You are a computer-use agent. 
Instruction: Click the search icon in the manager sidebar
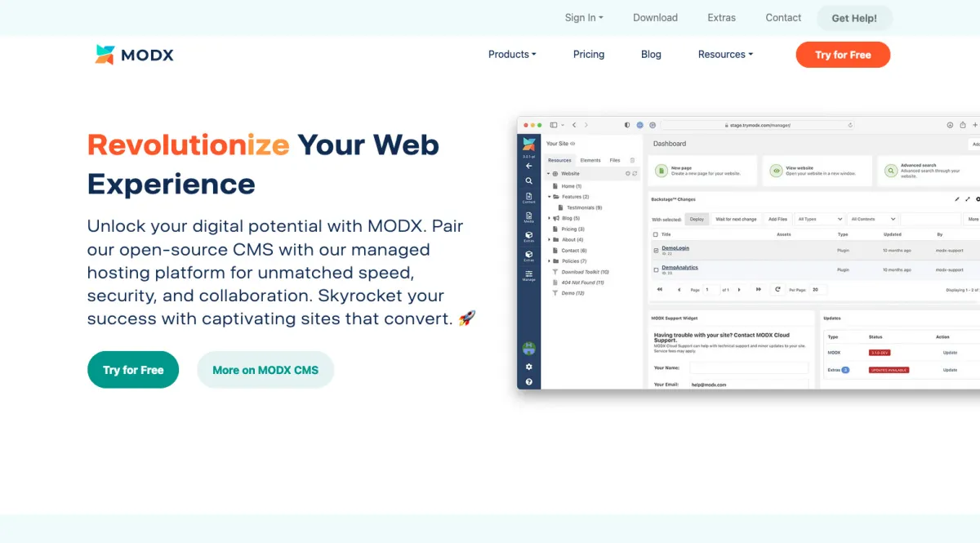[529, 180]
